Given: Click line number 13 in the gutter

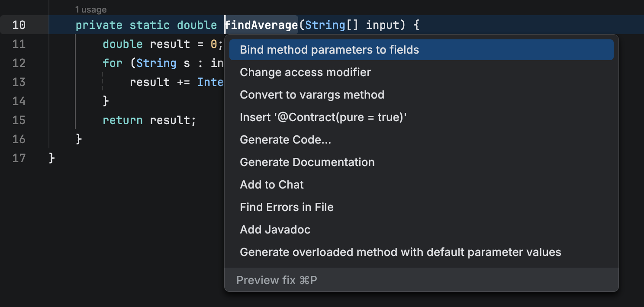Looking at the screenshot, I should click(x=19, y=82).
